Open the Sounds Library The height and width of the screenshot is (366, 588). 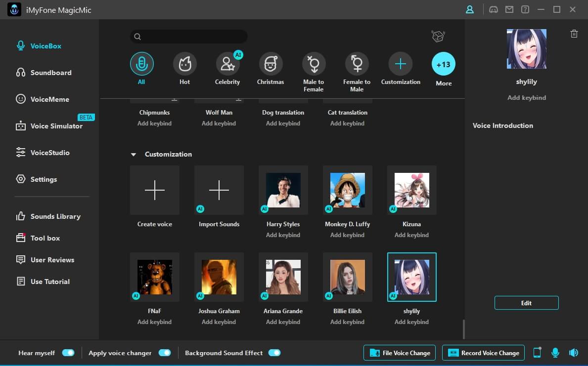(48, 216)
